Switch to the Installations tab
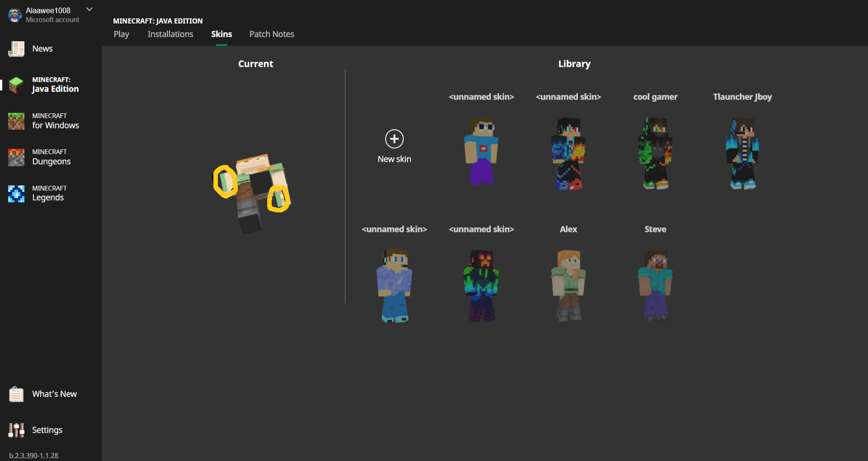The image size is (868, 461). [170, 34]
